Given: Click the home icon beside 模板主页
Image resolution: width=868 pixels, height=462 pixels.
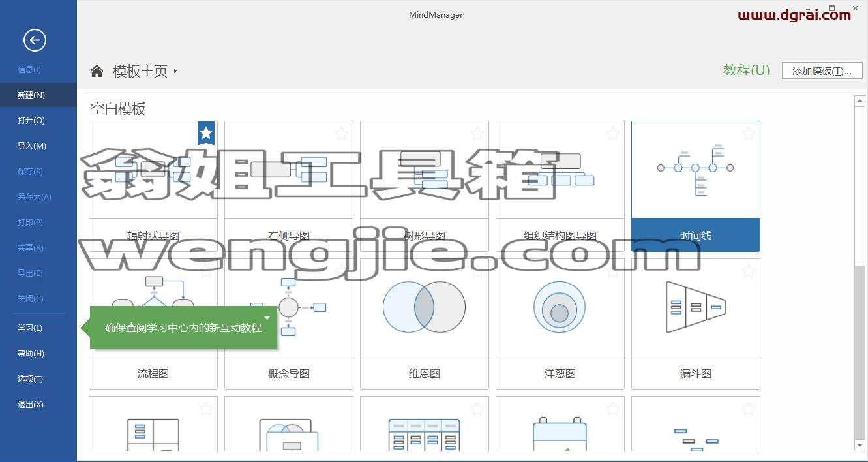Looking at the screenshot, I should tap(97, 71).
